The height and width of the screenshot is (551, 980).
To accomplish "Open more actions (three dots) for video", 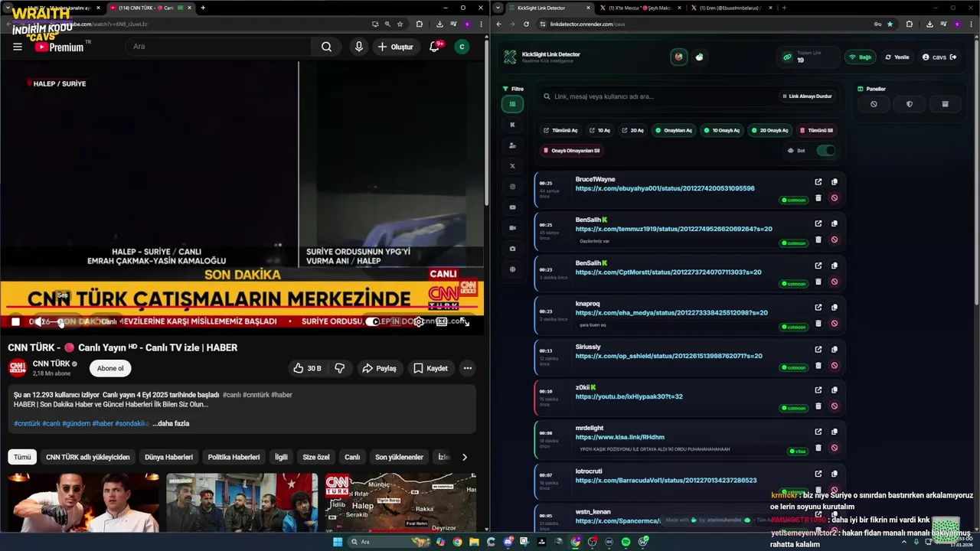I will pos(467,368).
